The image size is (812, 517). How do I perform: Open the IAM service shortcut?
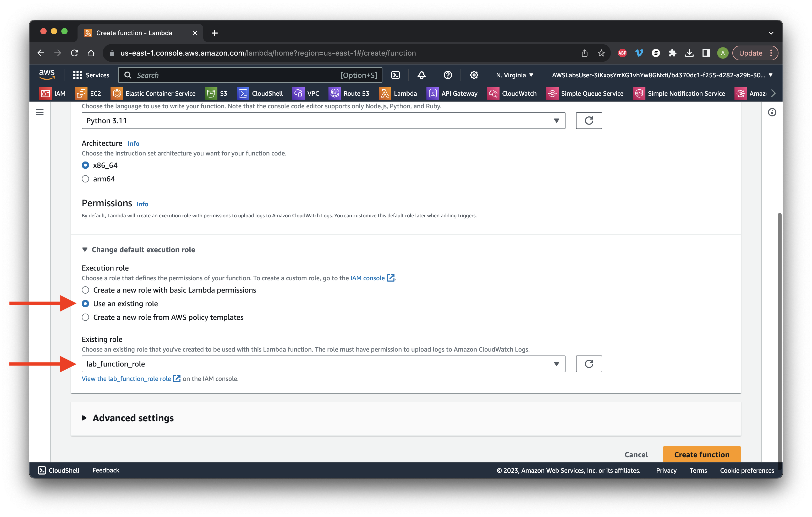53,94
